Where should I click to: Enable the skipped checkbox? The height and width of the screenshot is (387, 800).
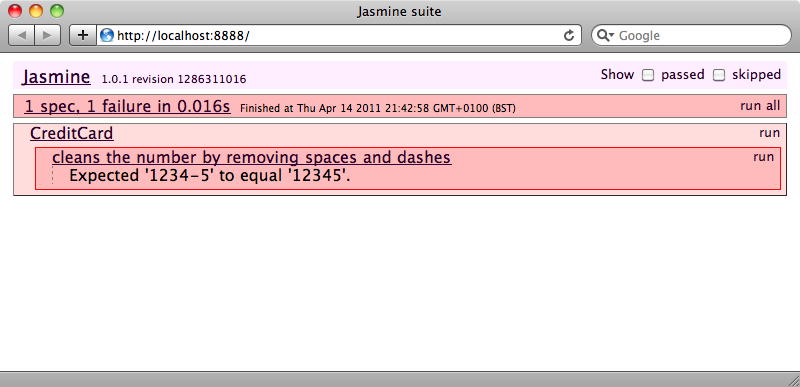(x=718, y=75)
